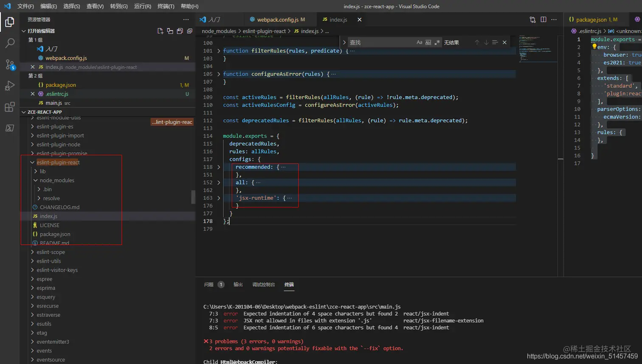The height and width of the screenshot is (364, 642).
Task: Open the 终端(T) menu
Action: [x=166, y=6]
